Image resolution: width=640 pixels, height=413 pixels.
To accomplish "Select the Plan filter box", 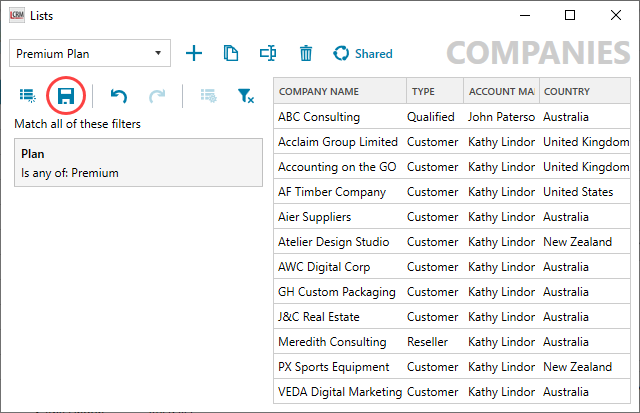I will tap(138, 163).
